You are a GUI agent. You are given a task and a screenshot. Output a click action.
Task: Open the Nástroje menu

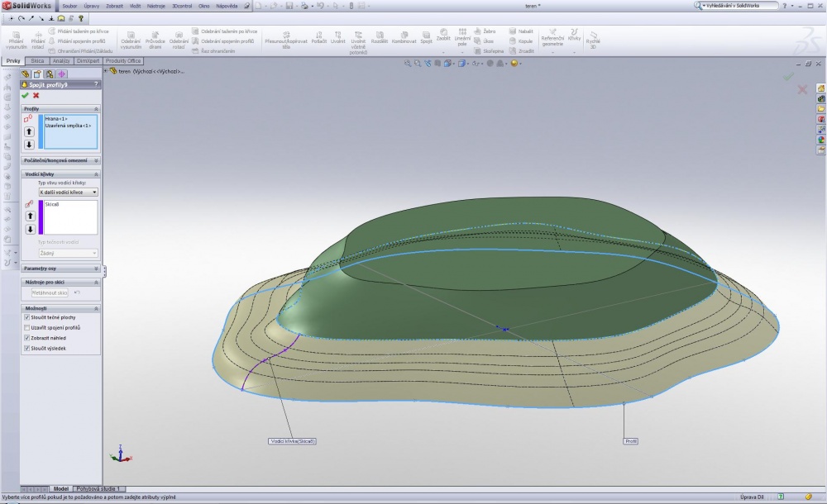155,6
